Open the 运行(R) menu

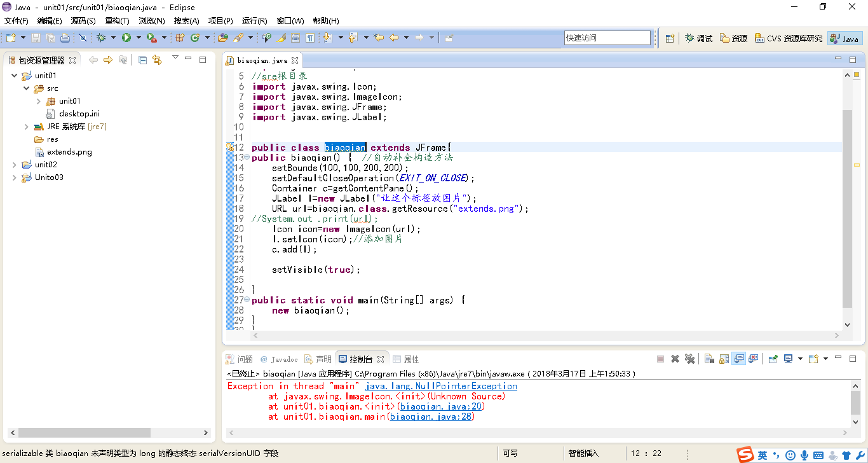click(x=255, y=21)
